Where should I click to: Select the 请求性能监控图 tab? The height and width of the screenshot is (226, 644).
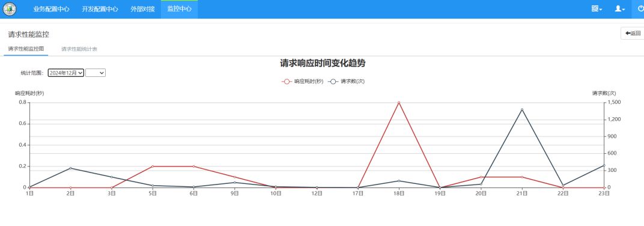click(x=26, y=49)
